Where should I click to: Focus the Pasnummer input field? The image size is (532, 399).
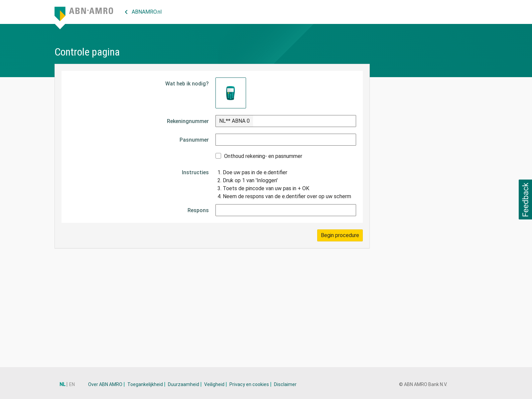286,140
